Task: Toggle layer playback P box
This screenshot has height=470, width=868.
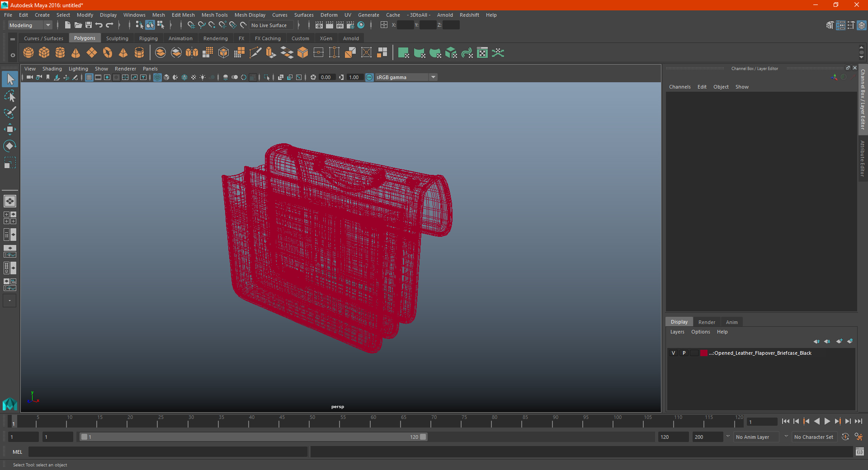Action: [x=684, y=353]
